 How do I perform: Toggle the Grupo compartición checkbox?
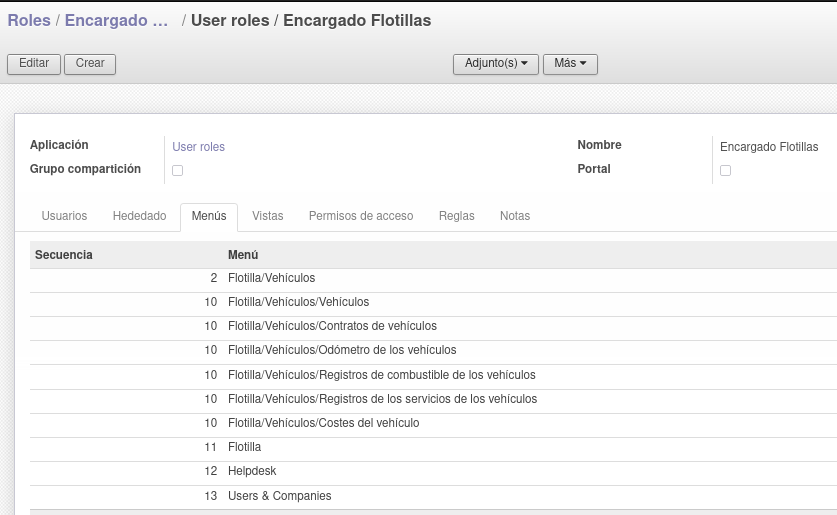click(x=178, y=170)
